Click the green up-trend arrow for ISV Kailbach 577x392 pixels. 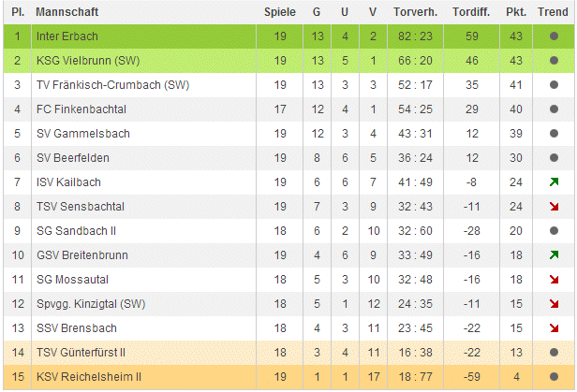pyautogui.click(x=554, y=181)
